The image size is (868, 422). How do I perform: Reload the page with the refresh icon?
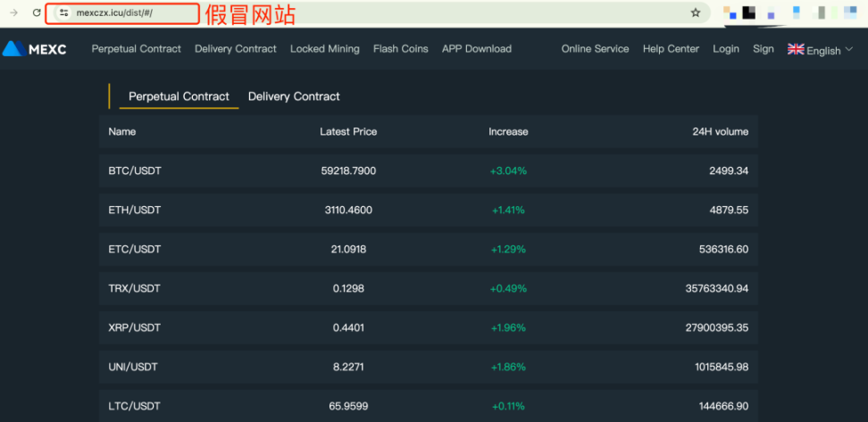coord(37,12)
